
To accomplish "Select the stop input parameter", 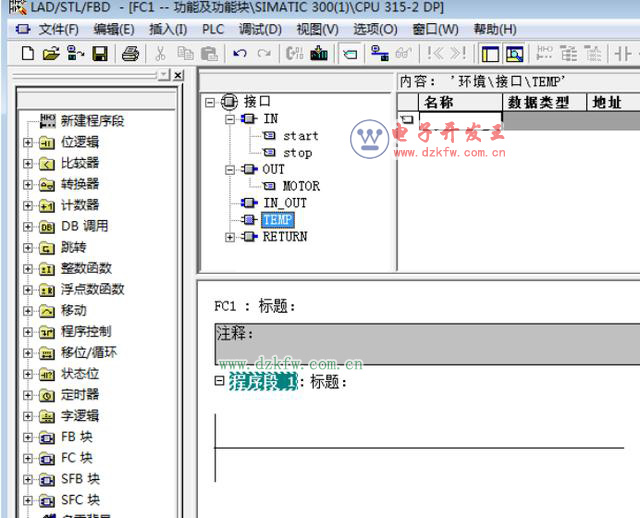I will pyautogui.click(x=298, y=153).
